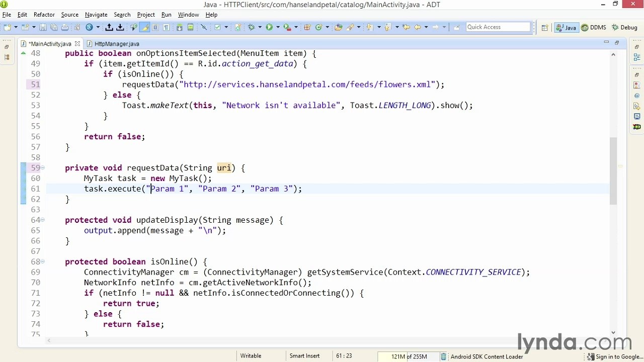Open the Refactor menu
Image resolution: width=644 pixels, height=362 pixels.
coord(44,15)
